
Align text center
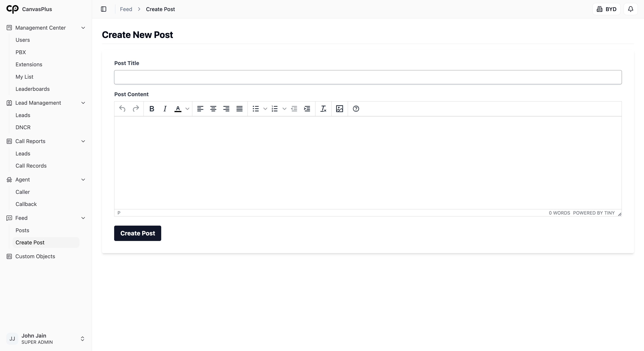click(213, 109)
